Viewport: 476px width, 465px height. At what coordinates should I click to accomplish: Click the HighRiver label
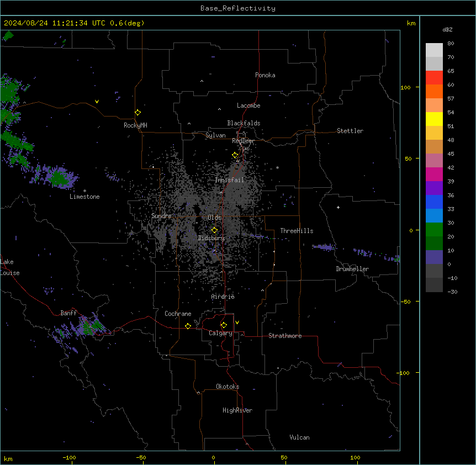click(x=237, y=410)
